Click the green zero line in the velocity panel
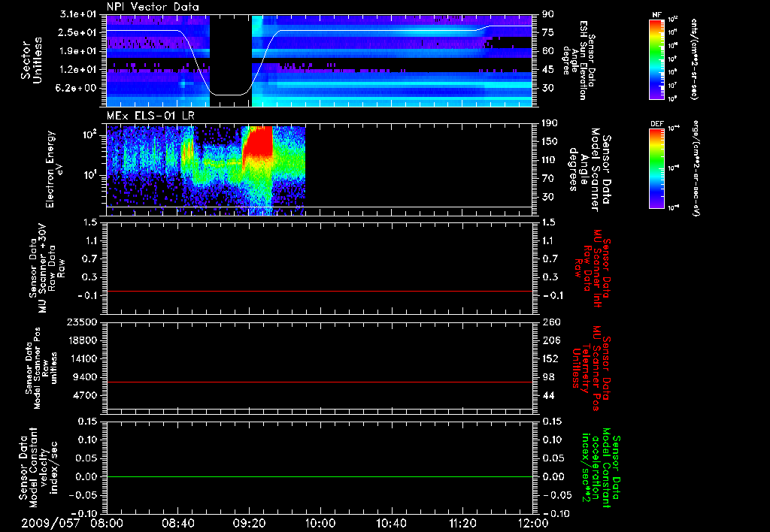This screenshot has height=532, width=770. (320, 476)
